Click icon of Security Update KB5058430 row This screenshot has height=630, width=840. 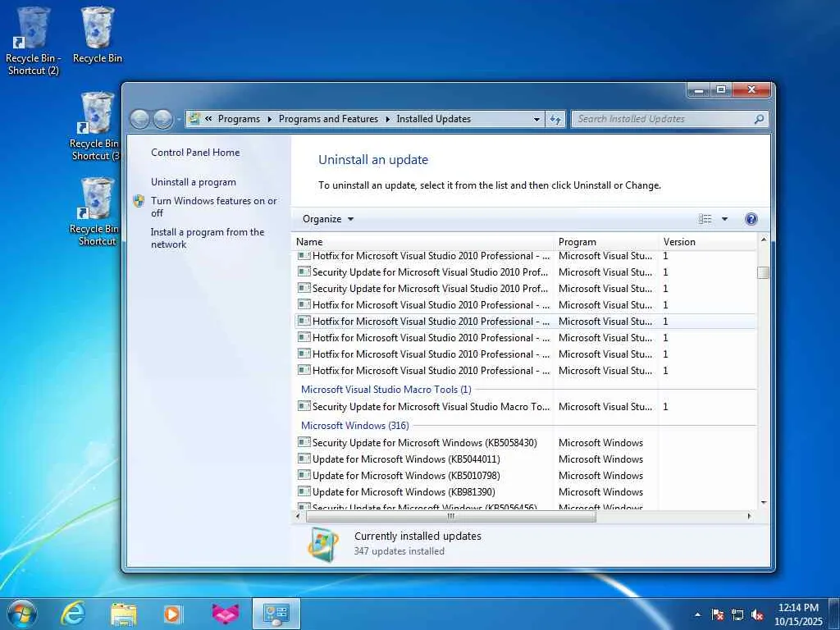coord(304,442)
